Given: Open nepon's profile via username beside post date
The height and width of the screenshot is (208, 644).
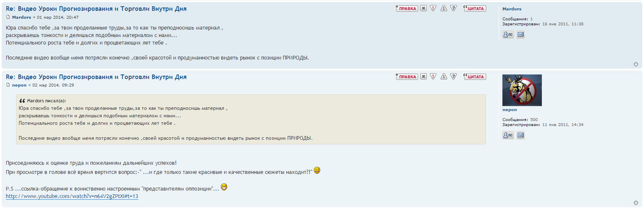Looking at the screenshot, I should coord(19,85).
